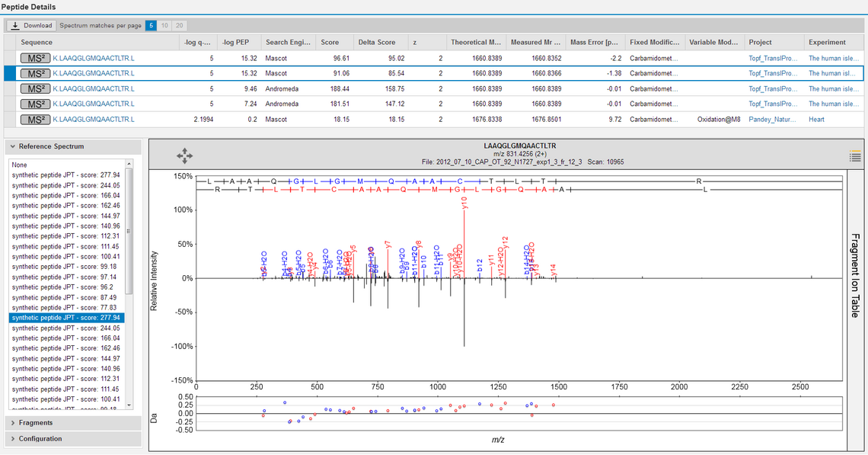Click the MS² icon in the selected second row

coord(34,73)
